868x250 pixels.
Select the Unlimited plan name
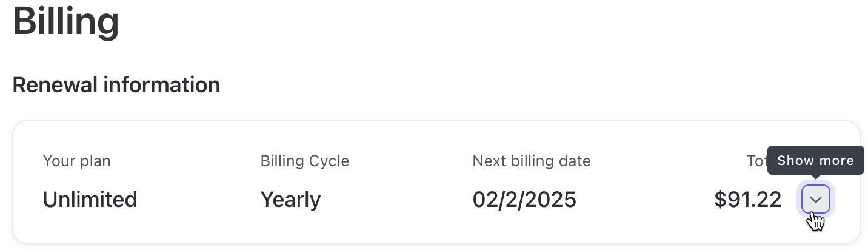90,200
